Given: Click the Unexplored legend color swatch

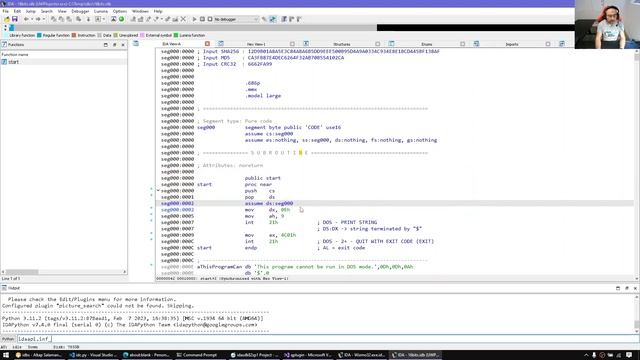Looking at the screenshot, I should [116, 36].
